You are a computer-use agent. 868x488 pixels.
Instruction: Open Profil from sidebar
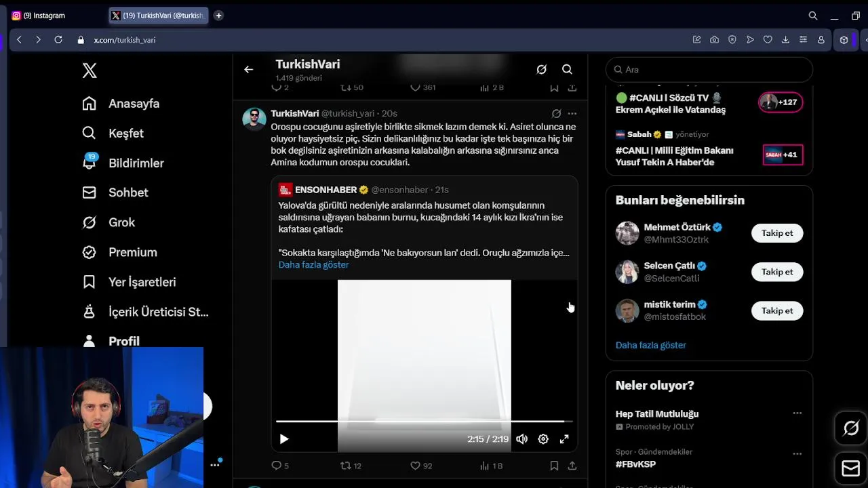point(111,341)
